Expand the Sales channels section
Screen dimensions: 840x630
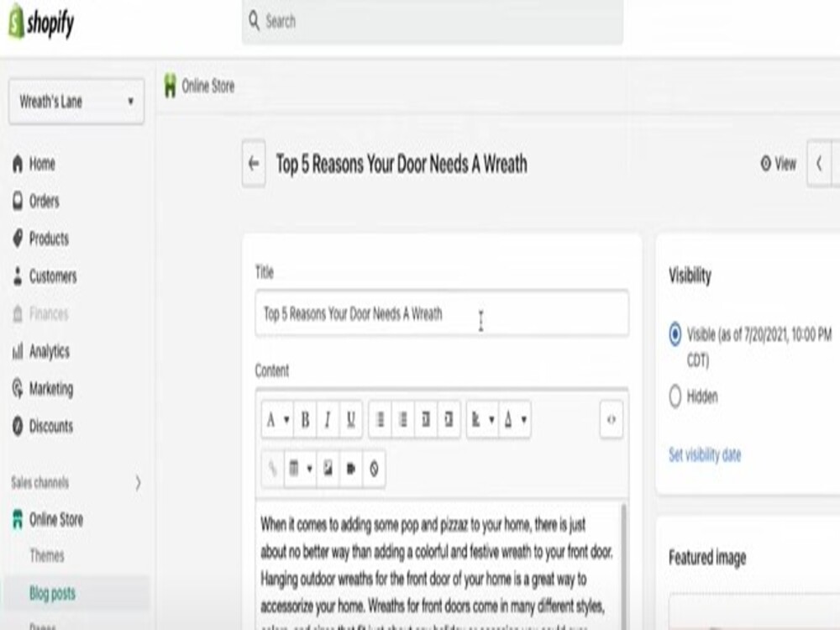click(76, 483)
